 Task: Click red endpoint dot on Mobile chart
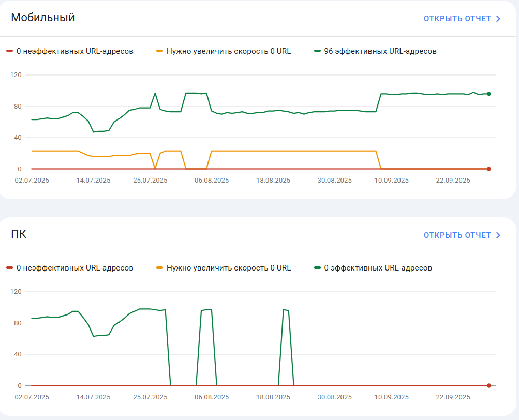point(489,169)
